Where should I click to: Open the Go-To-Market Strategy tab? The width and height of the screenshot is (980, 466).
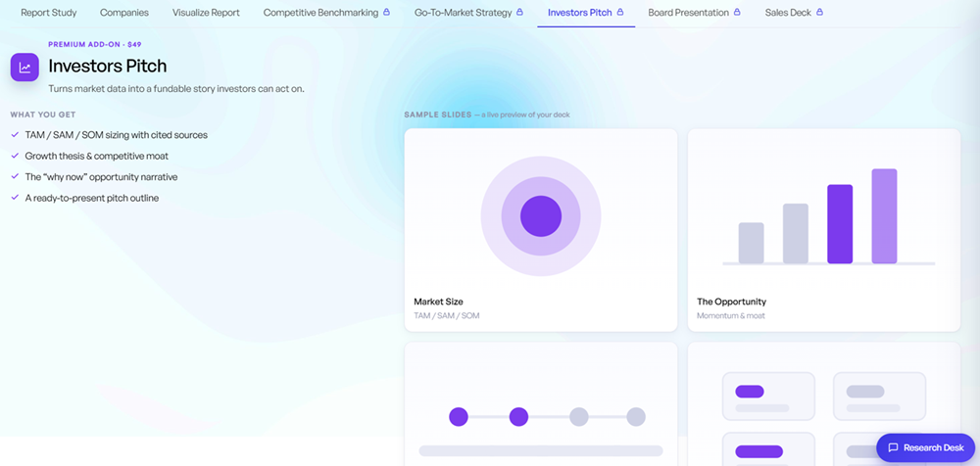468,13
